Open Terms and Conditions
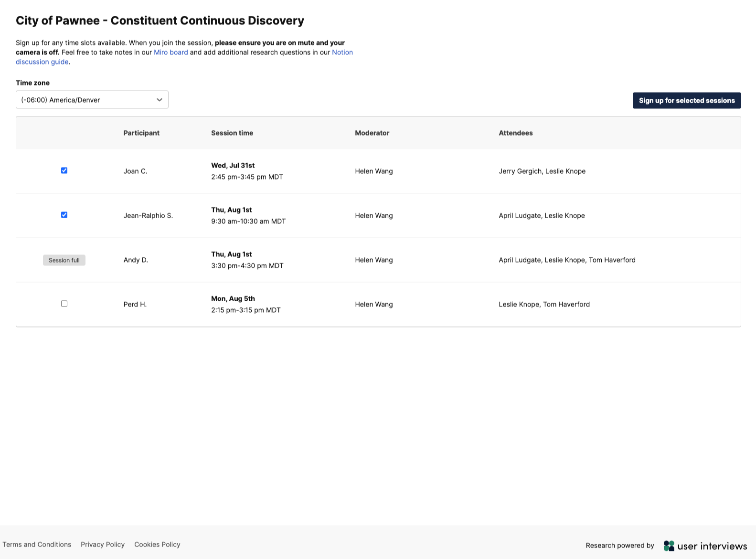 (x=37, y=544)
